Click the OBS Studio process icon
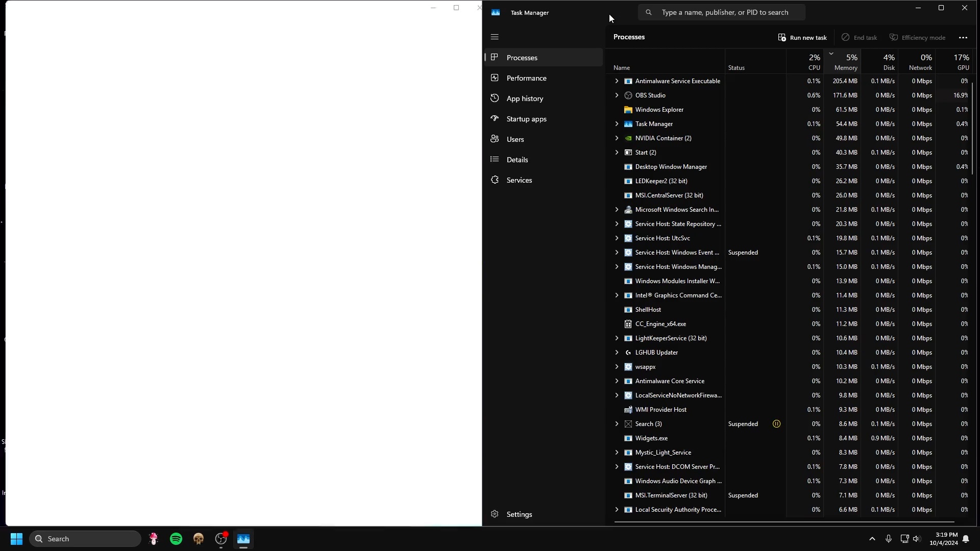 (628, 95)
